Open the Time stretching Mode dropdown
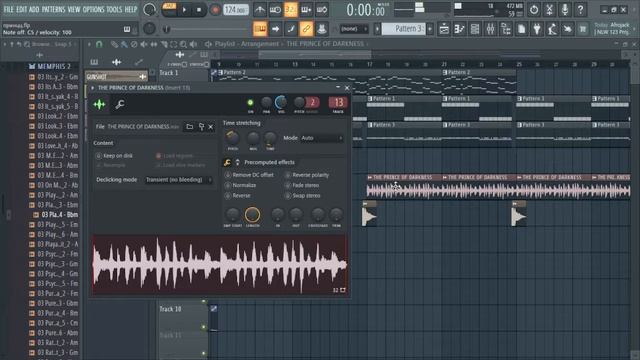 (322, 138)
